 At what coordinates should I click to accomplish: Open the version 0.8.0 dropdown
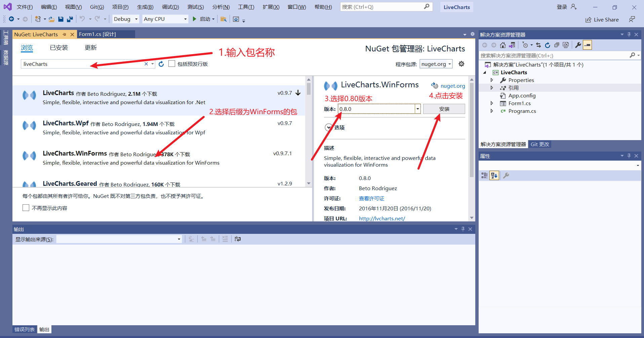[x=418, y=109]
